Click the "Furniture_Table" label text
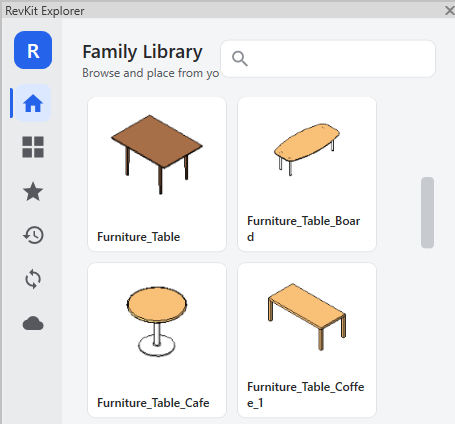The width and height of the screenshot is (455, 424). [139, 237]
